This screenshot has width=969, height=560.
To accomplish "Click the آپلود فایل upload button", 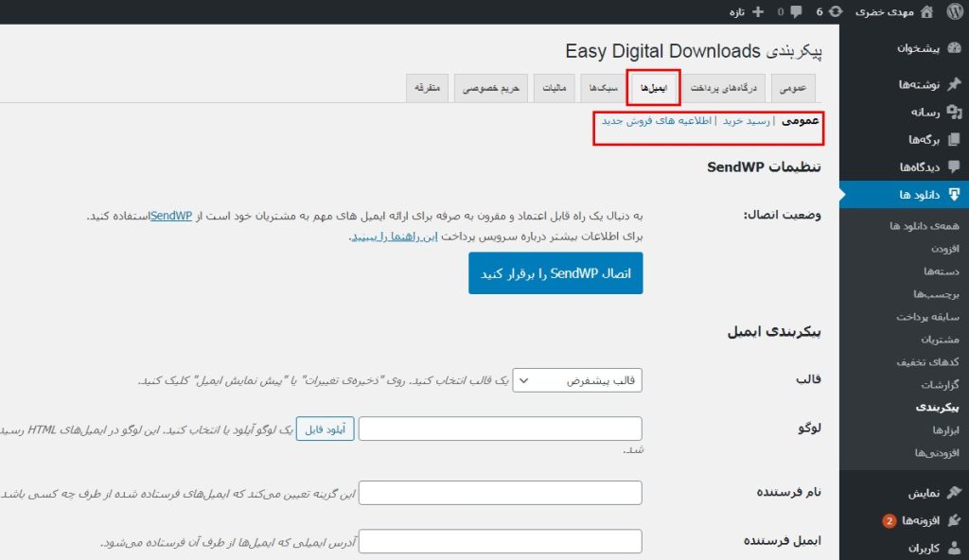I will click(326, 429).
